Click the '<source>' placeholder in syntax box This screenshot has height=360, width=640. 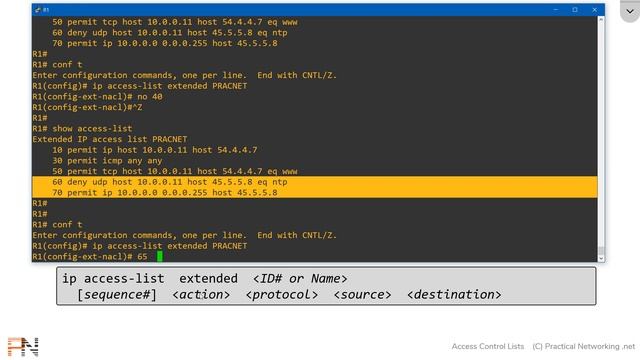tap(362, 294)
